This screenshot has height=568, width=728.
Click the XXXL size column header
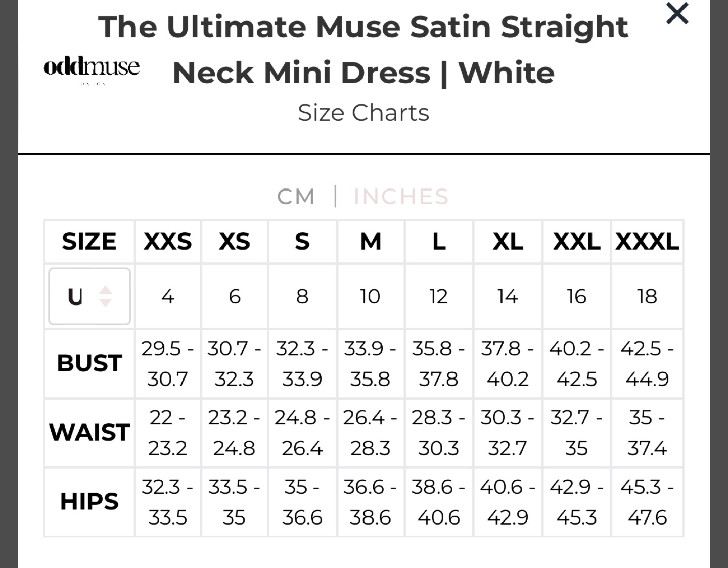pos(647,242)
